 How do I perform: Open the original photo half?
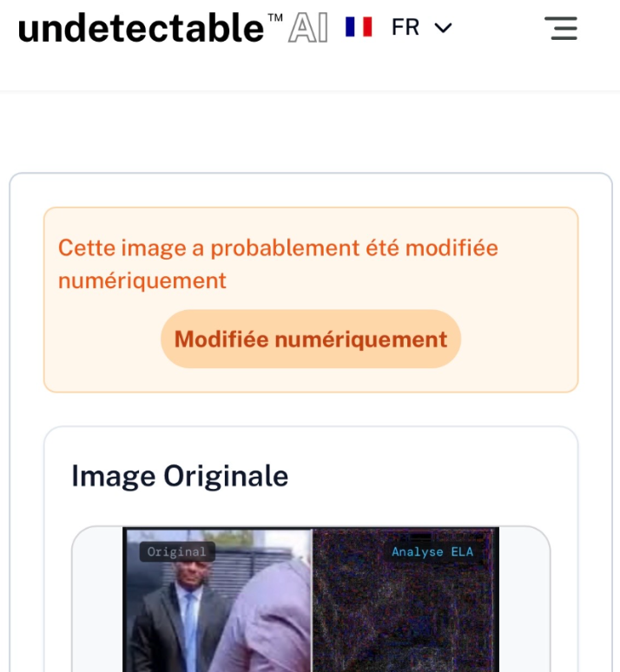(x=217, y=600)
